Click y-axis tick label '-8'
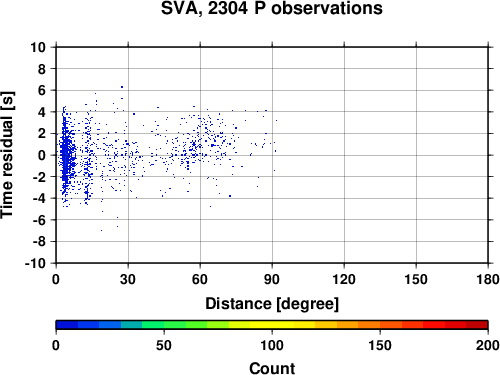The image size is (500, 375). tap(39, 241)
